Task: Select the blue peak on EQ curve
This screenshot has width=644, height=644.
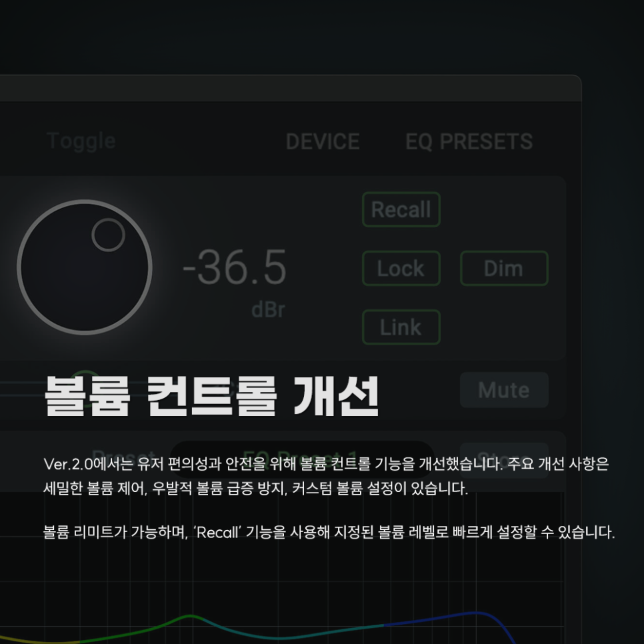Action: pos(475,613)
